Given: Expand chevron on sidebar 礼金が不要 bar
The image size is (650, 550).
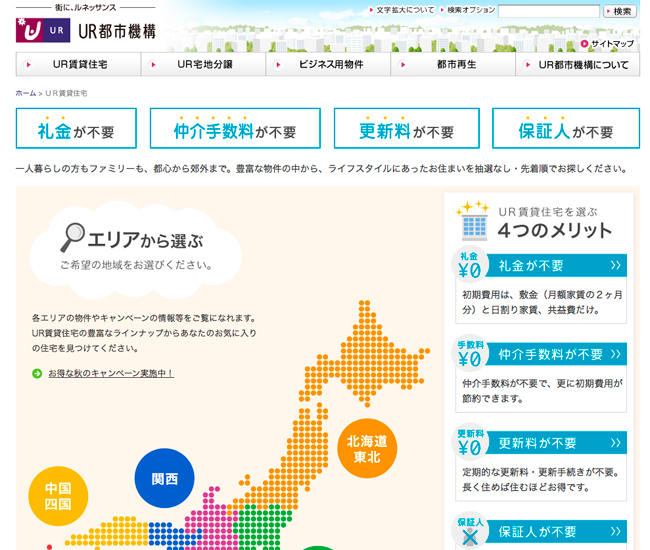Looking at the screenshot, I should 616,265.
